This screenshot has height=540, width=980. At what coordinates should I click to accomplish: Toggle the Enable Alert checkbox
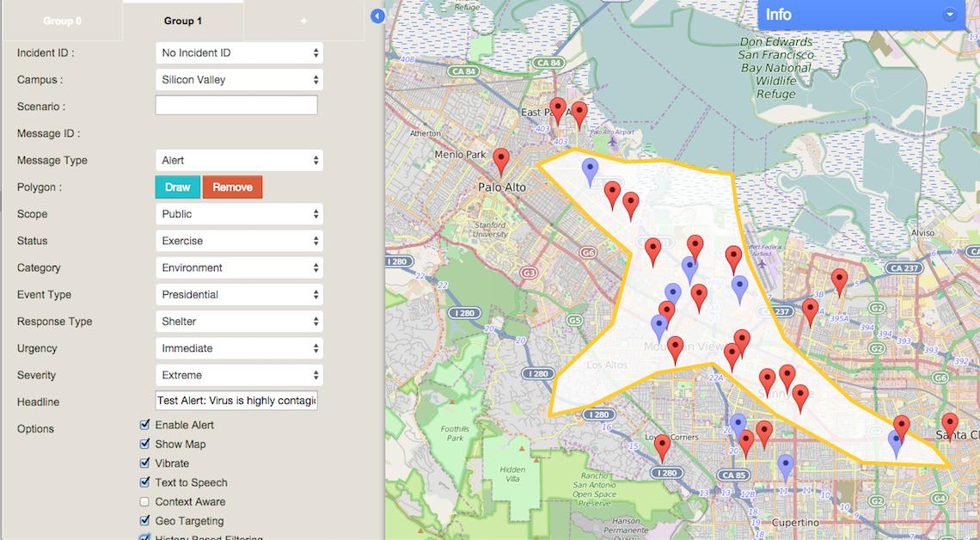tap(145, 425)
